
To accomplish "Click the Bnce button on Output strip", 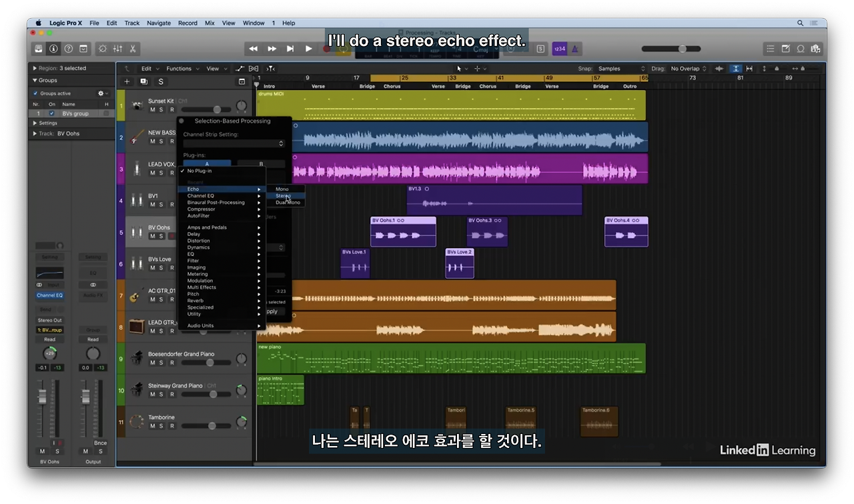I will tap(100, 443).
